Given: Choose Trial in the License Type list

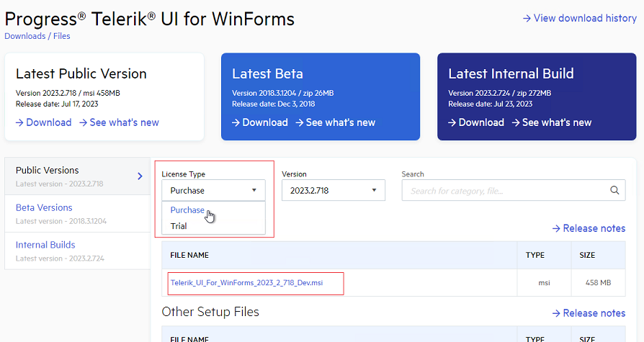Looking at the screenshot, I should pos(179,226).
